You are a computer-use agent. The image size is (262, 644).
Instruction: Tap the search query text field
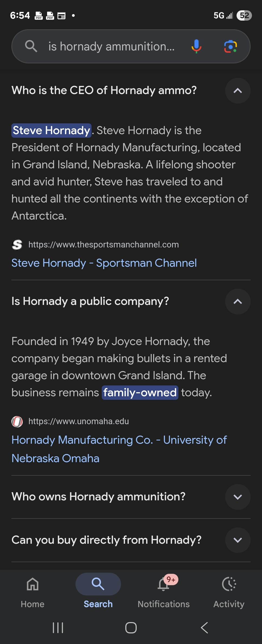tap(112, 46)
